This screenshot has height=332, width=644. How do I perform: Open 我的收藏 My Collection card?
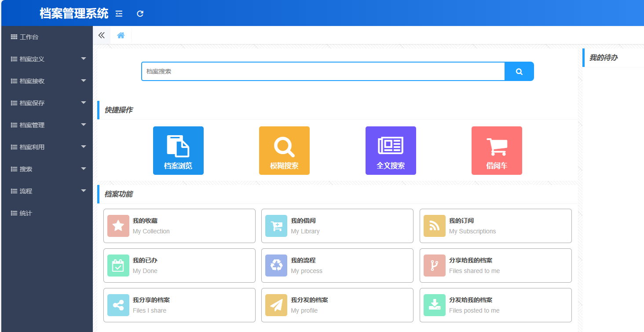[179, 226]
